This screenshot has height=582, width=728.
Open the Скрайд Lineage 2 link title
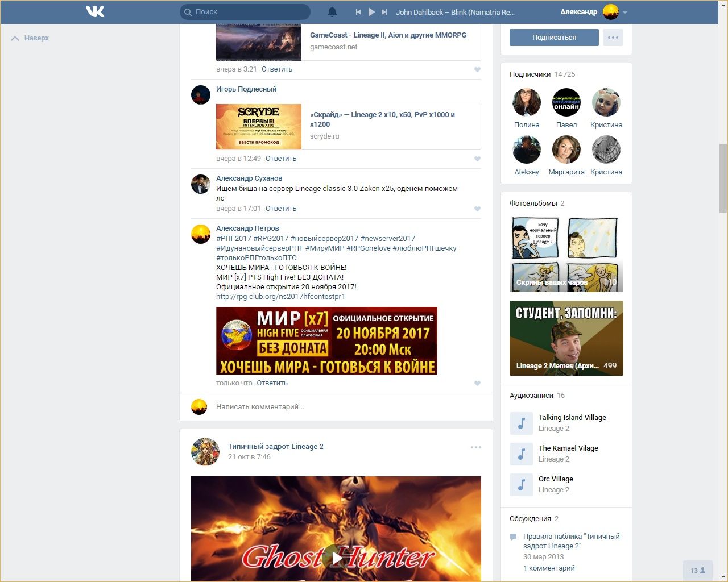point(382,119)
